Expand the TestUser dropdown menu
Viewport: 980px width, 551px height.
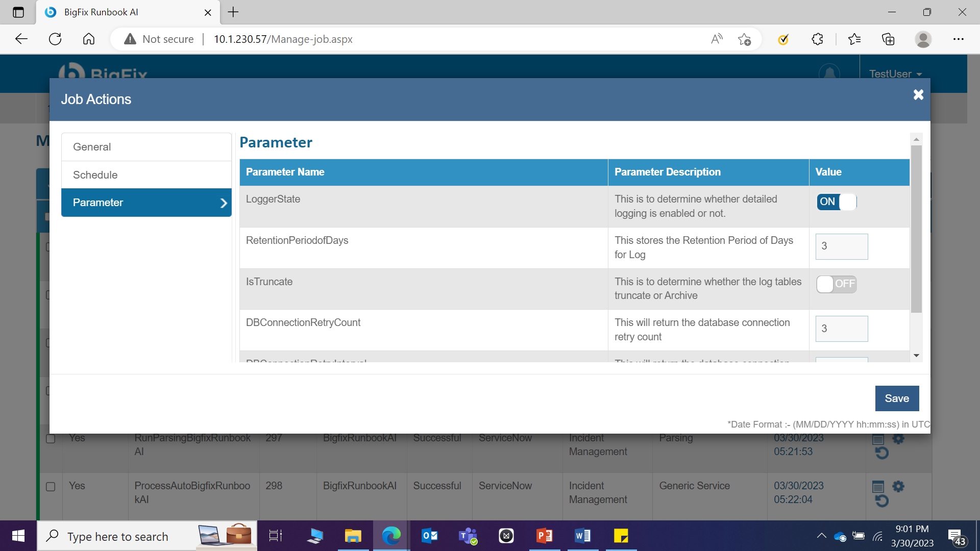pyautogui.click(x=895, y=74)
